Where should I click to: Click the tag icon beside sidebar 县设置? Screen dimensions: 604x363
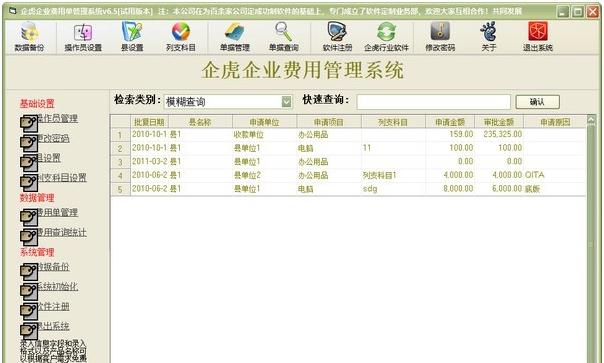pyautogui.click(x=29, y=163)
